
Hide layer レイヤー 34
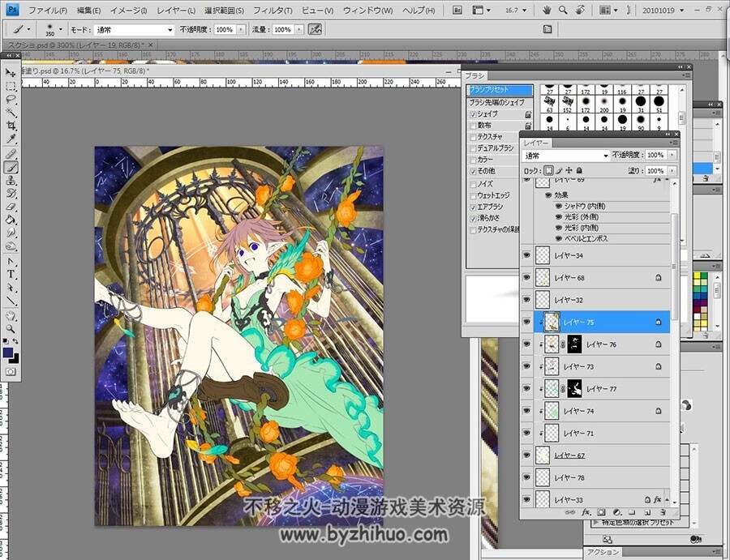coord(526,255)
